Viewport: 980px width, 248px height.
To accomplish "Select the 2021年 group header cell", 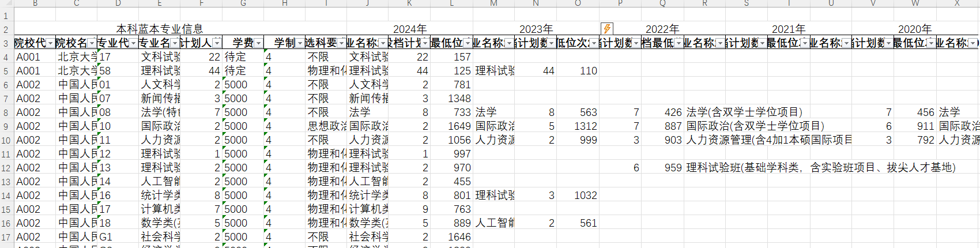I will click(x=789, y=29).
